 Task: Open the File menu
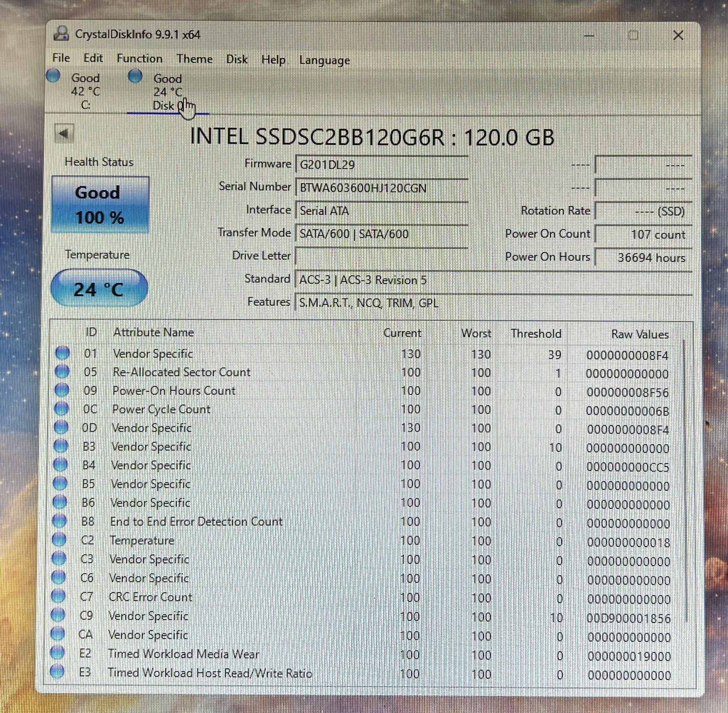(61, 58)
